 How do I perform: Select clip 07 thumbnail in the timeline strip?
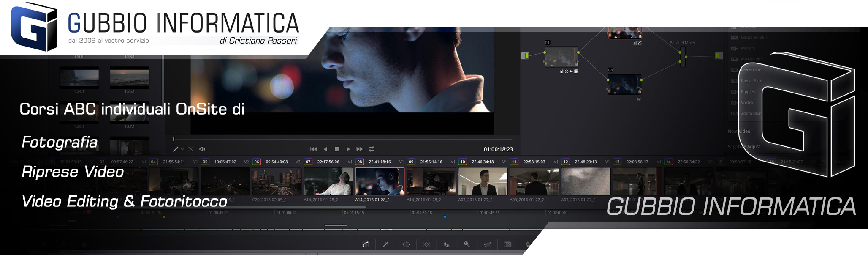pyautogui.click(x=328, y=181)
